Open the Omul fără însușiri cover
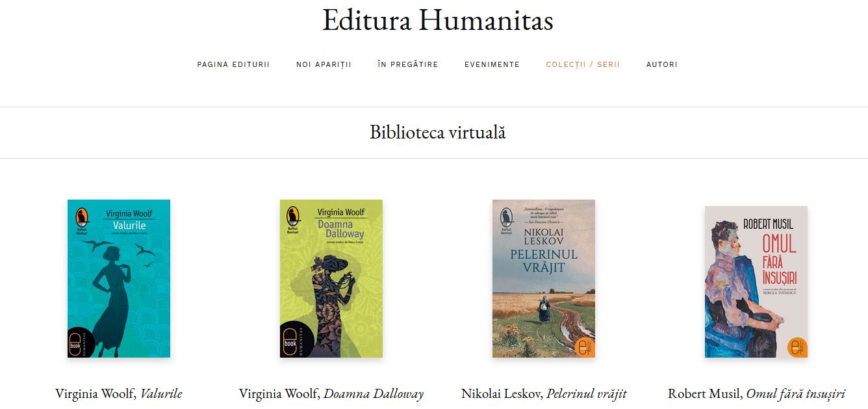The height and width of the screenshot is (409, 868). tap(756, 282)
